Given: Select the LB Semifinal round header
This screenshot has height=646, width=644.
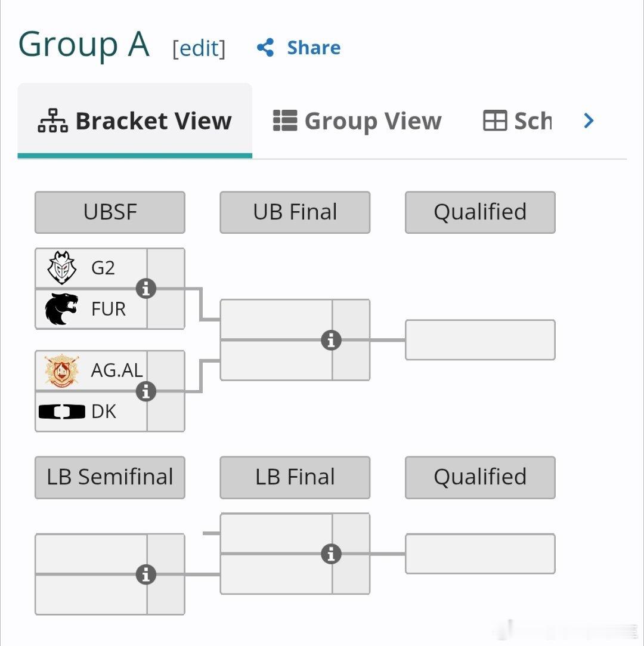Looking at the screenshot, I should 110,477.
